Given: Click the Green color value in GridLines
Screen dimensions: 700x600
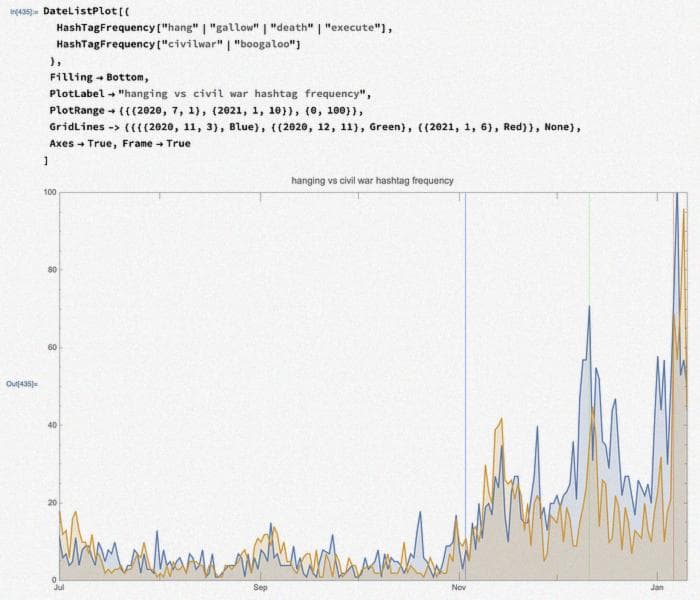Looking at the screenshot, I should (384, 127).
